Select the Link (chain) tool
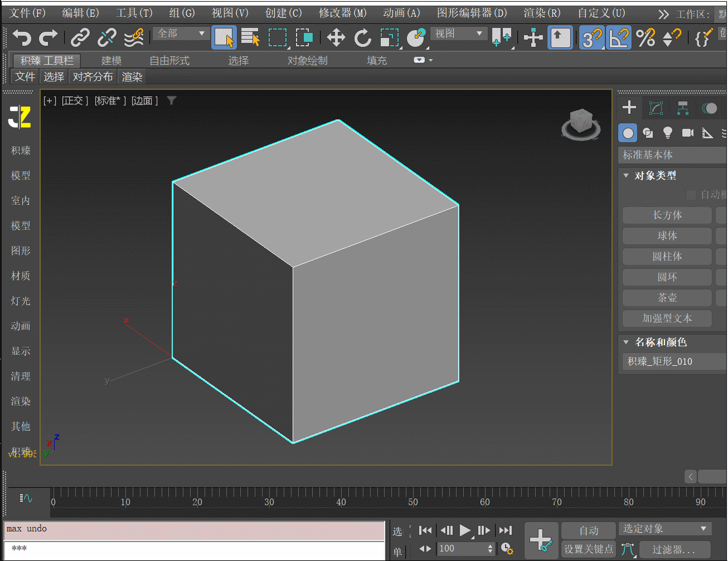Screen dimensions: 728x561 click(80, 38)
